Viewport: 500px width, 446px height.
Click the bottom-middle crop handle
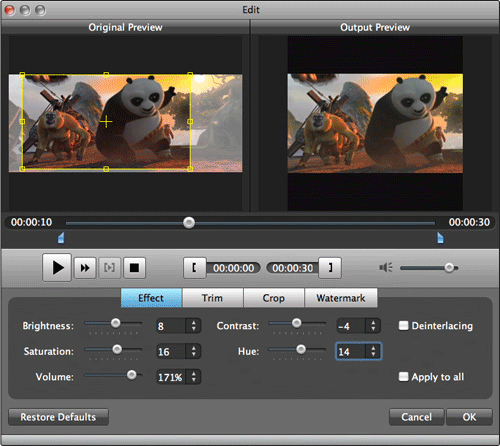(106, 169)
